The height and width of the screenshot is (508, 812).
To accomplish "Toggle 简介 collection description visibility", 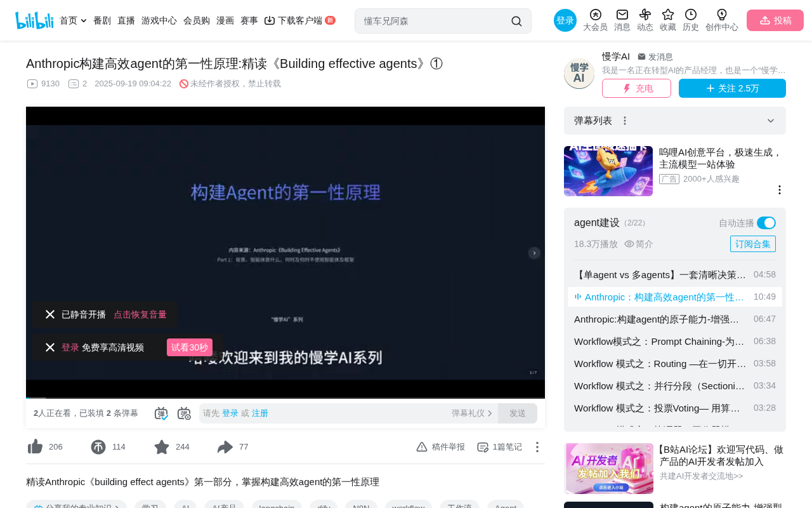I will 639,244.
